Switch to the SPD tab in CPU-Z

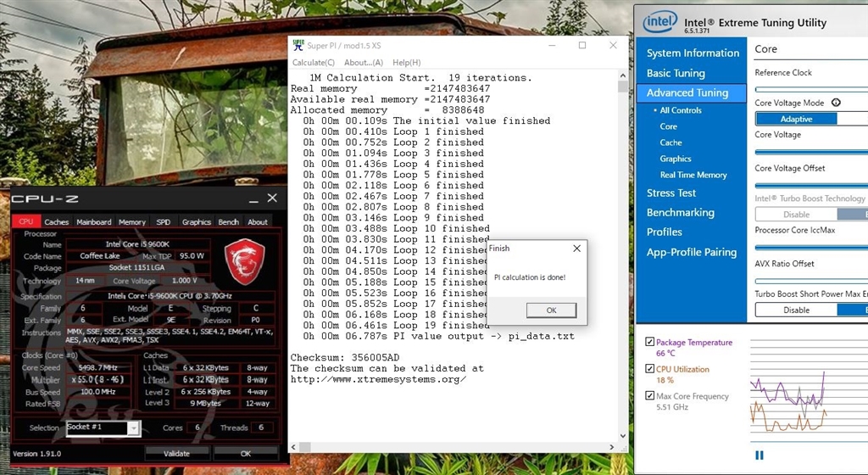tap(164, 221)
